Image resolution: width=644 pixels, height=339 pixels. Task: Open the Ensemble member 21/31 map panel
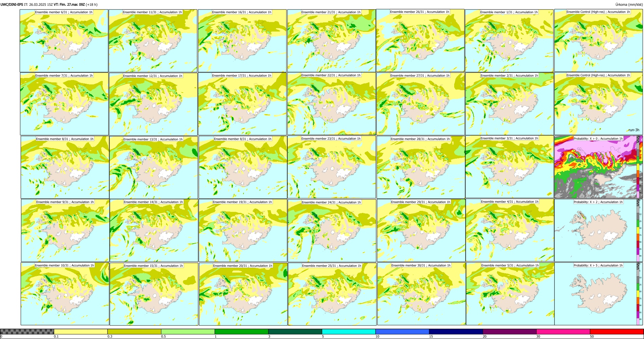click(x=331, y=41)
